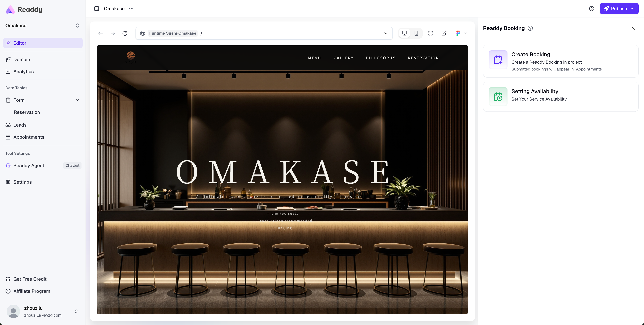Open the zhouzilu account menu

tap(76, 311)
